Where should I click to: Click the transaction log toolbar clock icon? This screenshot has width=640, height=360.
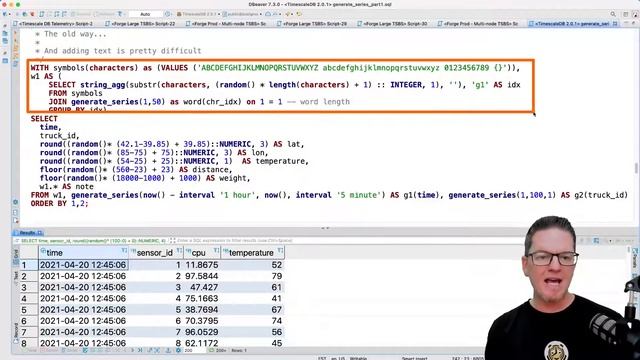coord(168,14)
